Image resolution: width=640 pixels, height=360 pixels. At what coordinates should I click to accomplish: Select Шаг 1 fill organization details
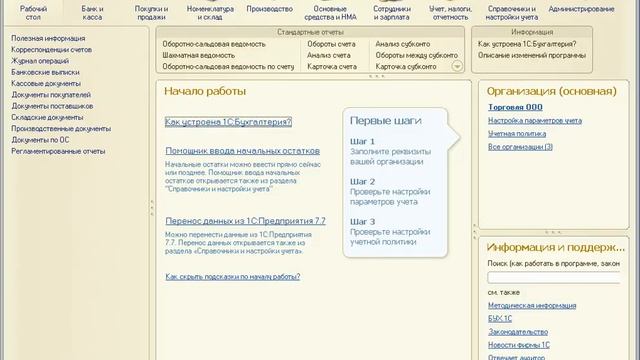390,151
